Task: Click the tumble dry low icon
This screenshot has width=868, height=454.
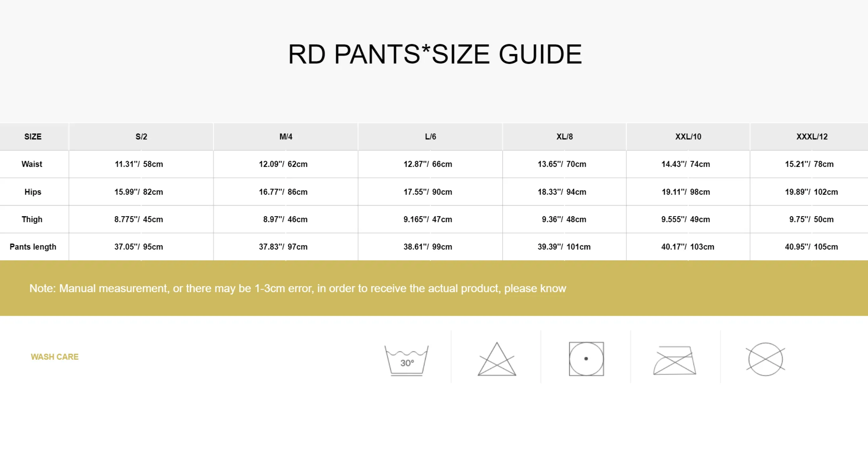Action: 586,359
